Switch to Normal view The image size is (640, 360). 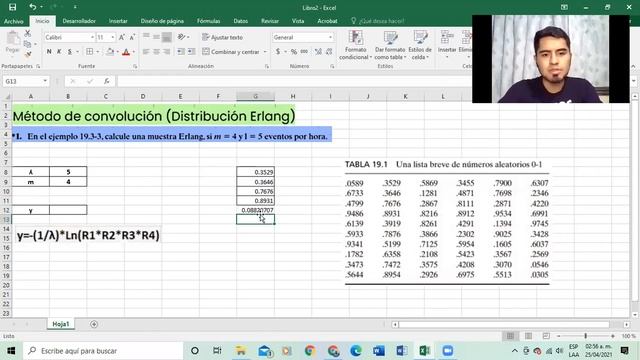point(510,336)
